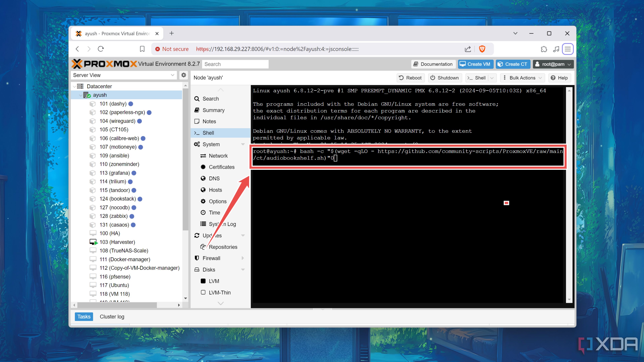
Task: Bookmark this page with bookmark icon
Action: (x=142, y=49)
